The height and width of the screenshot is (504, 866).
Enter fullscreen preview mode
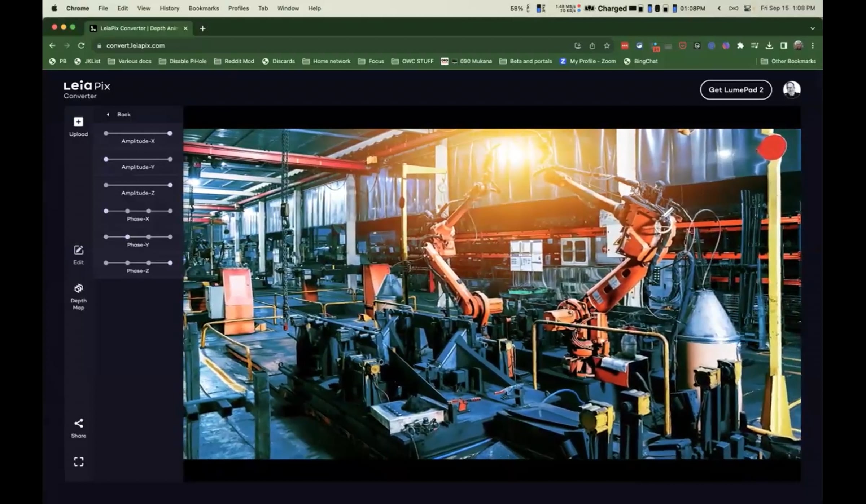[x=78, y=462]
